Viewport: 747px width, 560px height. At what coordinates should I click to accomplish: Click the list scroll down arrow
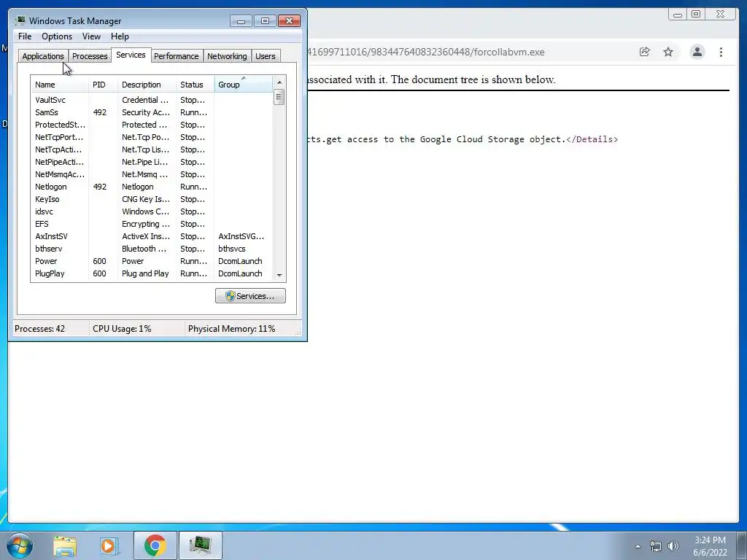[279, 275]
